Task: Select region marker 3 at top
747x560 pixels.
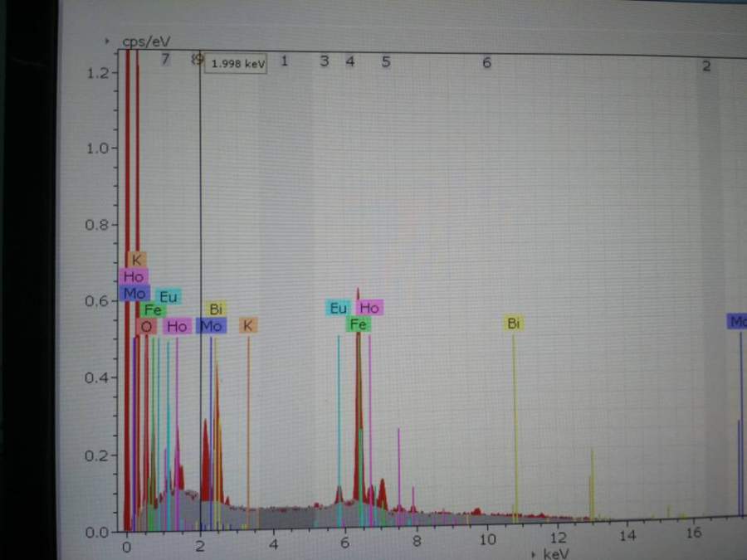Action: coord(324,61)
